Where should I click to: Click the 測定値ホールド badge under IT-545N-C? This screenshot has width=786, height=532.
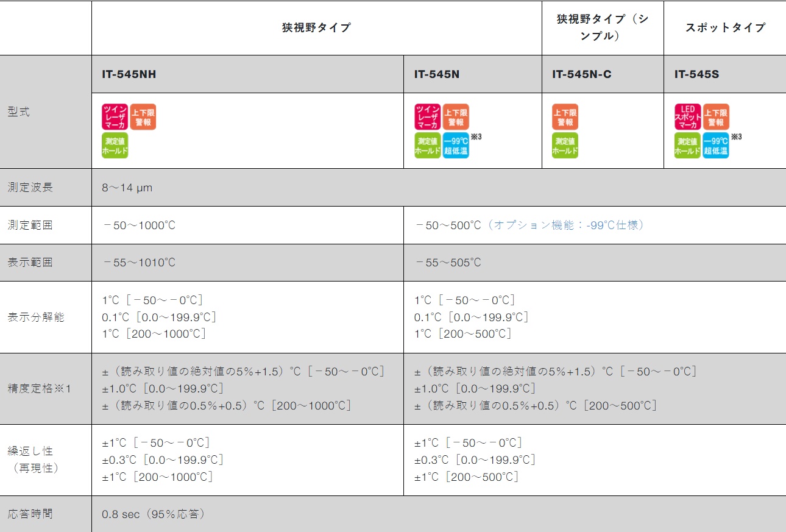pyautogui.click(x=565, y=146)
